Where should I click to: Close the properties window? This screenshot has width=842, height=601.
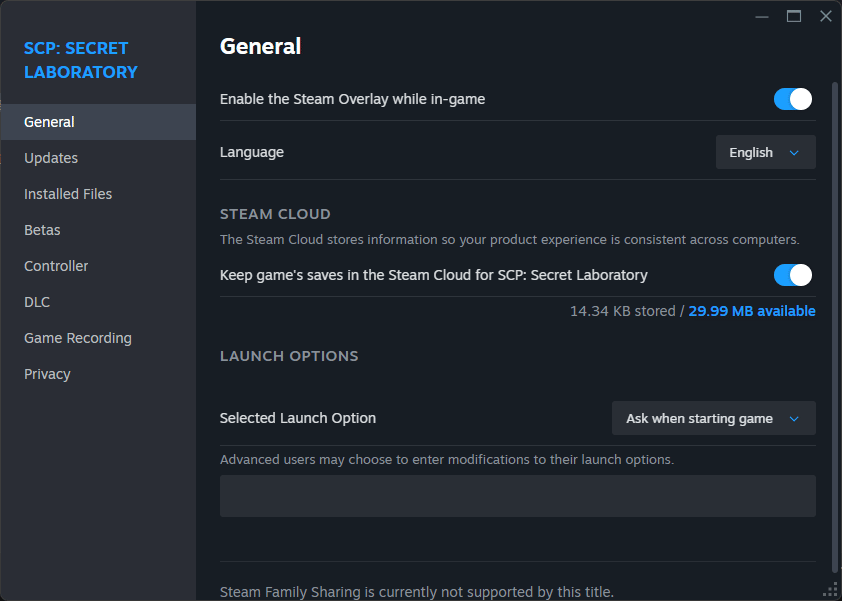click(826, 17)
